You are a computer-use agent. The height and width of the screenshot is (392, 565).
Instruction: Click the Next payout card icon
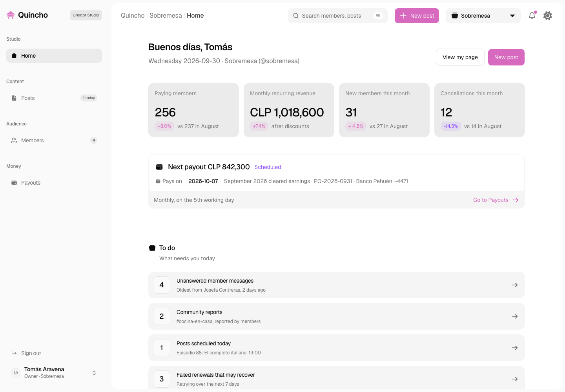(159, 167)
